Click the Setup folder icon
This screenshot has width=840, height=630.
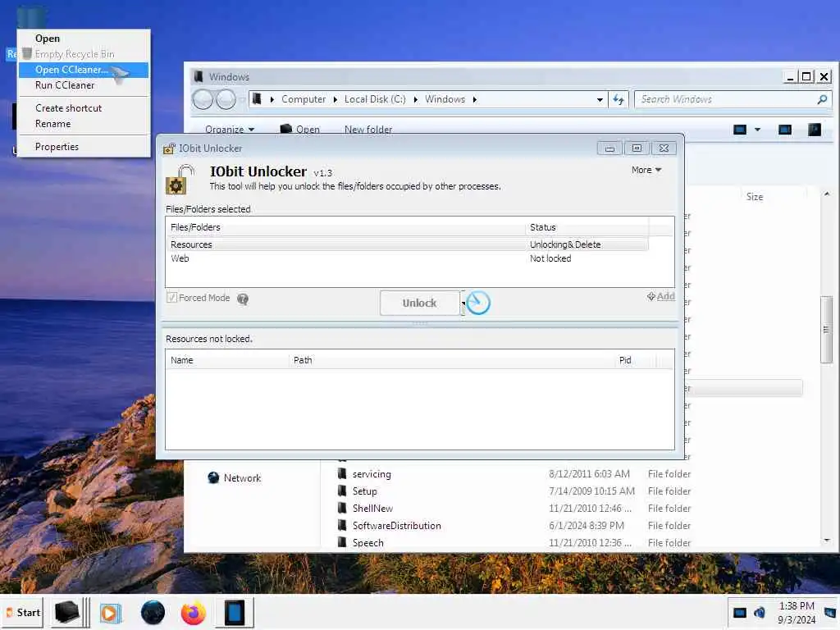(x=342, y=491)
